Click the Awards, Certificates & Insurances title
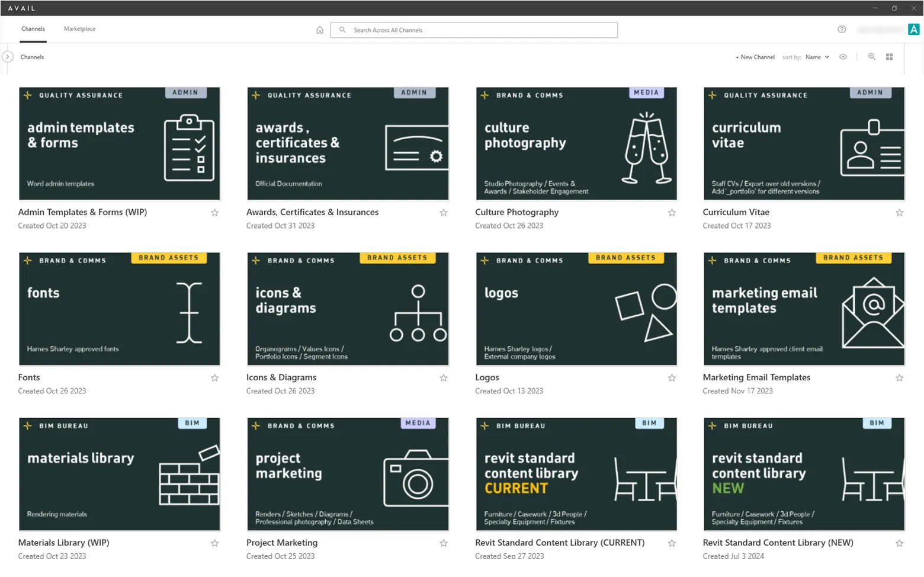The image size is (924, 577). point(312,212)
